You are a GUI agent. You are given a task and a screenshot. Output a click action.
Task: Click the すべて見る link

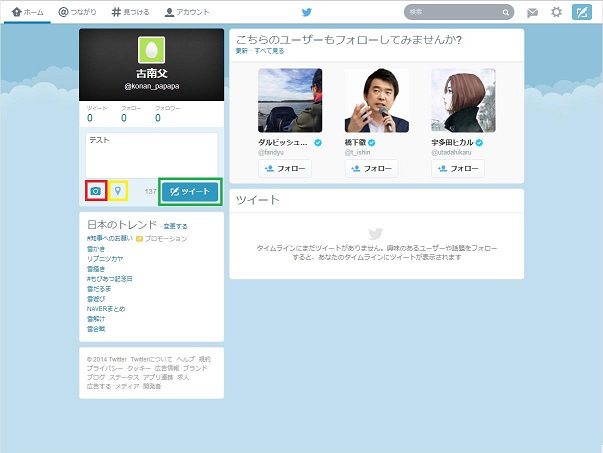(269, 51)
